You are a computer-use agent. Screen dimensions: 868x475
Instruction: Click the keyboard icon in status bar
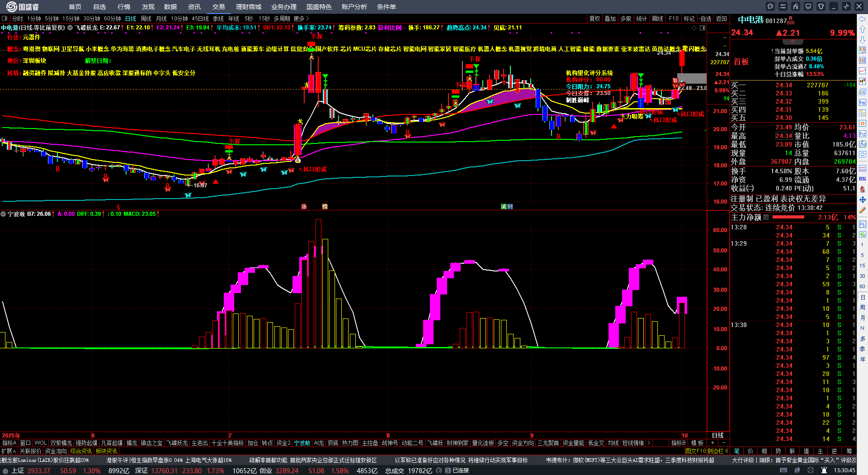pyautogui.click(x=783, y=470)
